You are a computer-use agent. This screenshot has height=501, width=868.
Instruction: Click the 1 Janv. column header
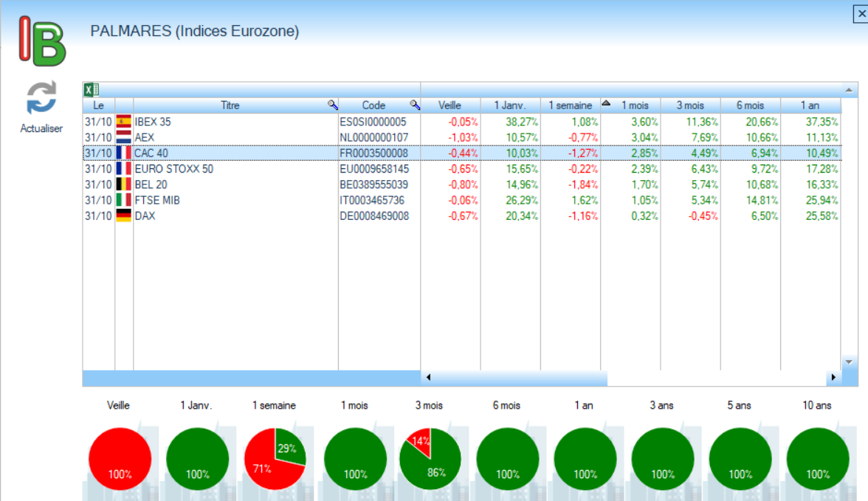(x=509, y=106)
